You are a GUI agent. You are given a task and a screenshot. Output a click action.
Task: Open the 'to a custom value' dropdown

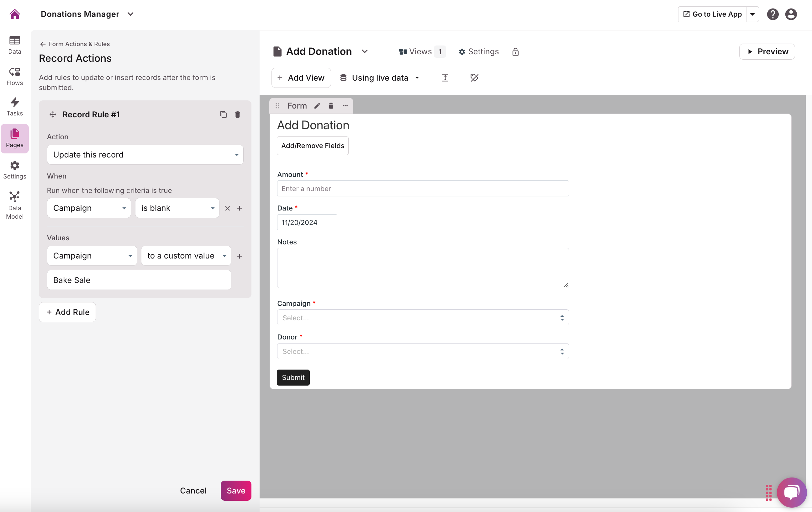186,255
